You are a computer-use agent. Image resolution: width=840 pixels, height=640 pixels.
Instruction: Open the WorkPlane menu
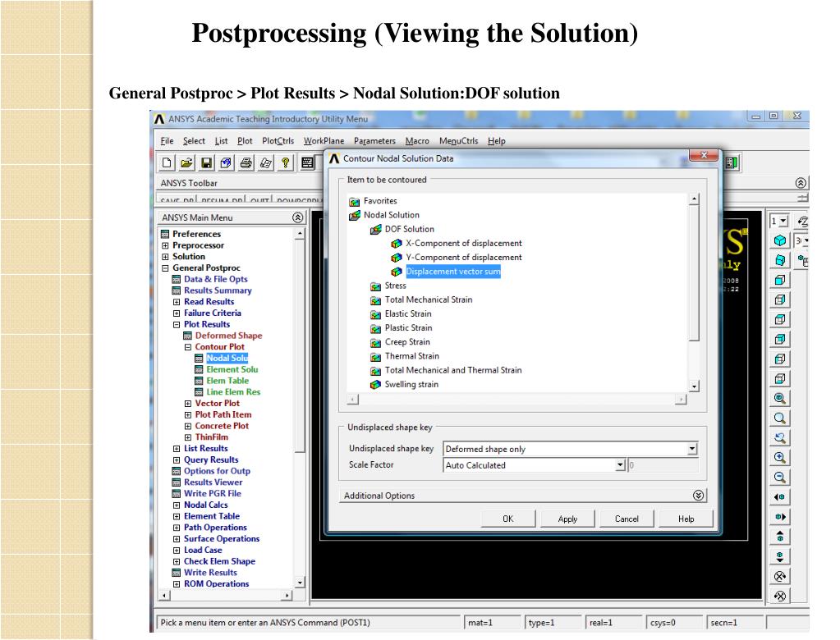pos(324,141)
